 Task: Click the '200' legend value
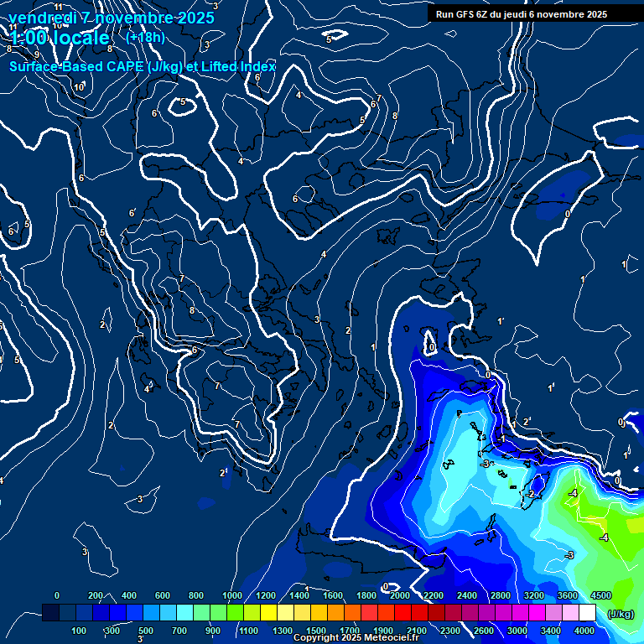(x=96, y=595)
